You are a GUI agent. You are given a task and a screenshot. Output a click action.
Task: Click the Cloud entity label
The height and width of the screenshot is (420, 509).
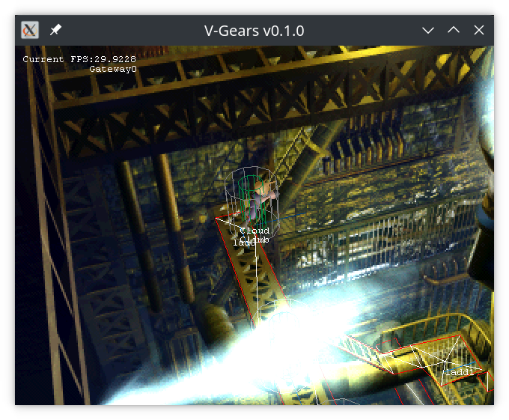(x=254, y=231)
